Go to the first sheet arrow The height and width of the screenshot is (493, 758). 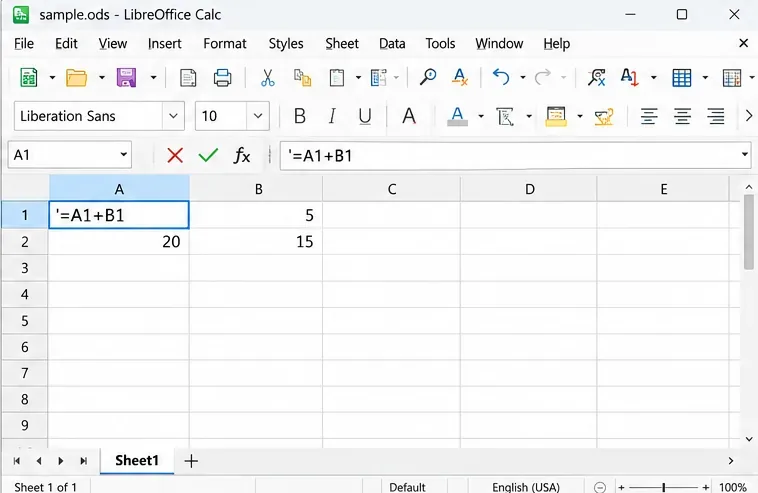[x=17, y=461]
